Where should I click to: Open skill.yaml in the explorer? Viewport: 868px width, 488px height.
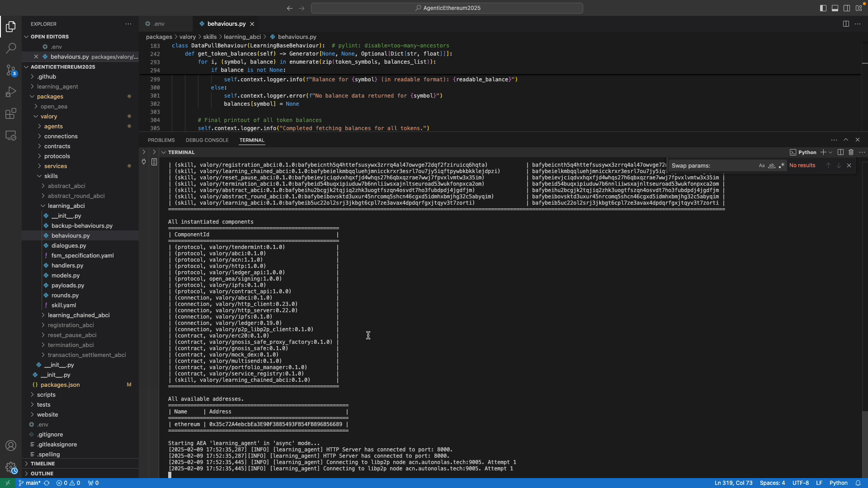point(64,305)
